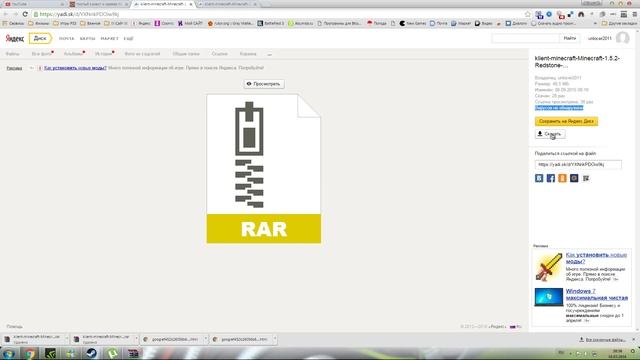Screen dimensions: 640x360
Task: Share via Facebook icon
Action: (551, 178)
